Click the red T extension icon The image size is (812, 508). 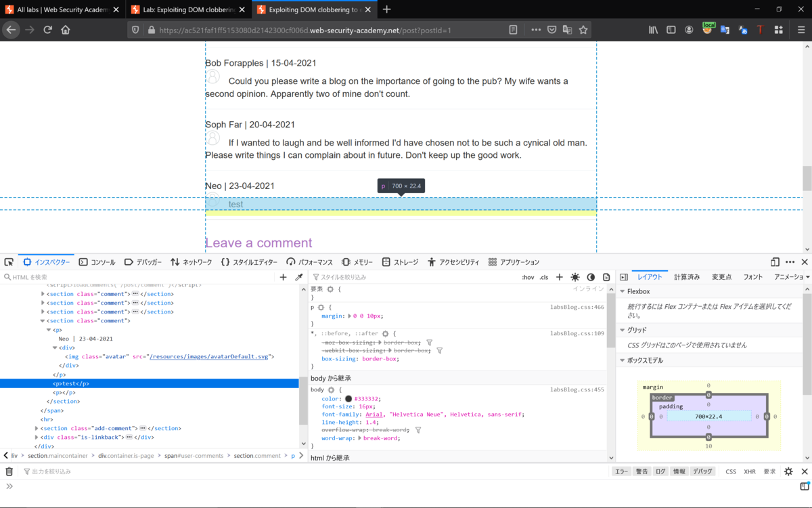tap(760, 30)
